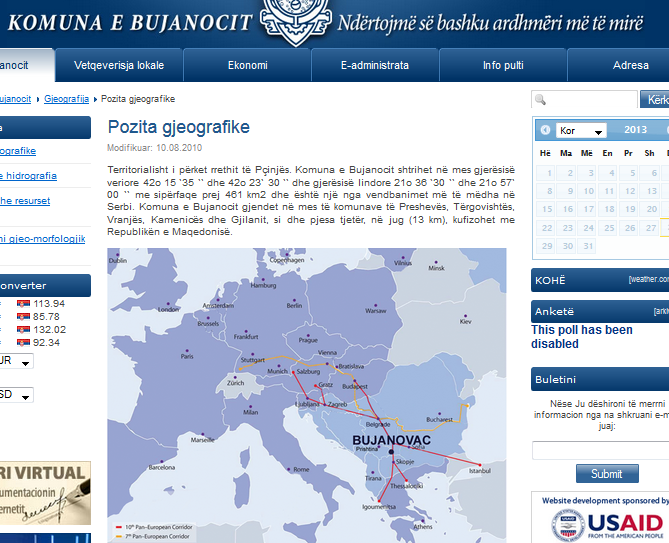
Task: Click the newsletter e-mail input field
Action: [x=600, y=450]
